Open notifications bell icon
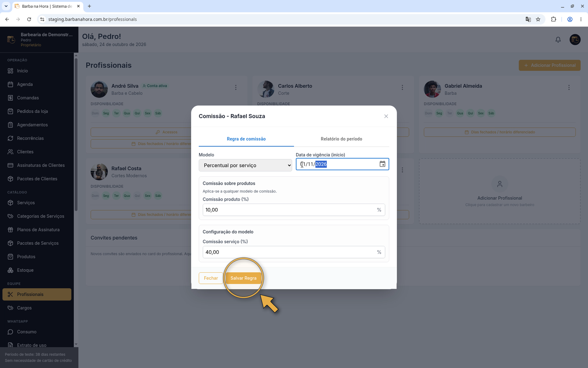The height and width of the screenshot is (368, 588). [558, 39]
